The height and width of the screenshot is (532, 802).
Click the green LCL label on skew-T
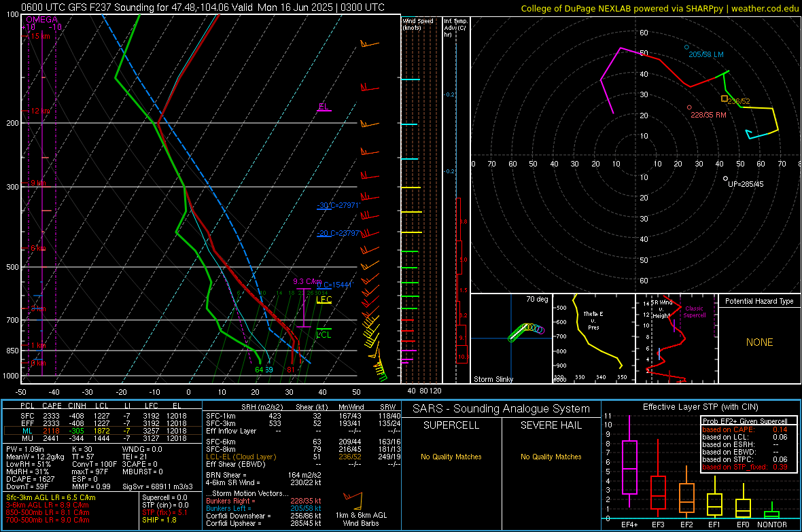(324, 334)
